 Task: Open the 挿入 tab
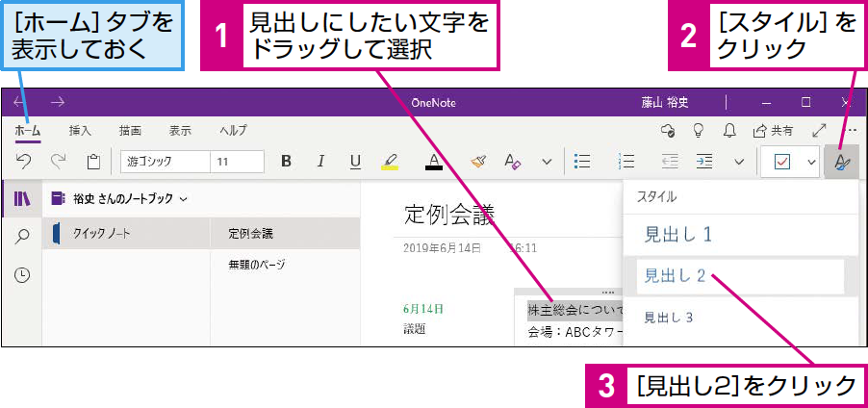(80, 131)
